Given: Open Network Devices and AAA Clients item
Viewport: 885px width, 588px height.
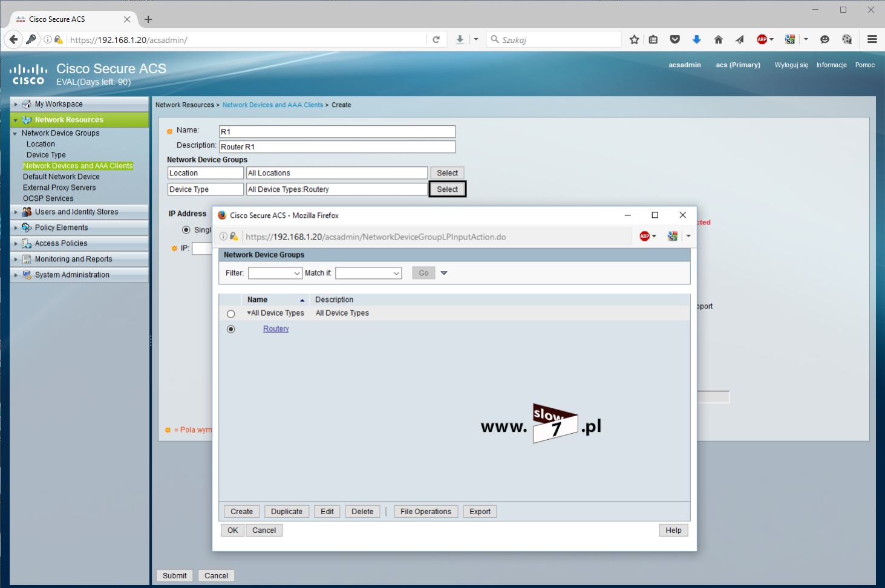Looking at the screenshot, I should point(77,166).
